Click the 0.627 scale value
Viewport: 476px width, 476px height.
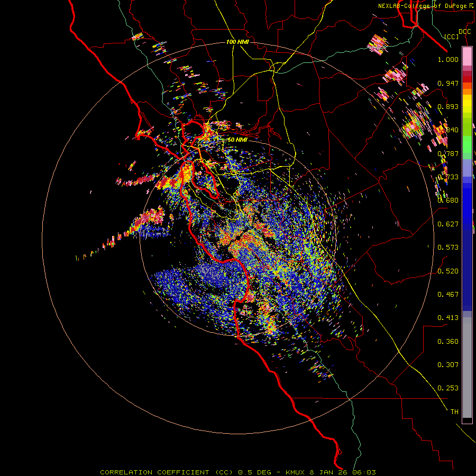pos(448,224)
